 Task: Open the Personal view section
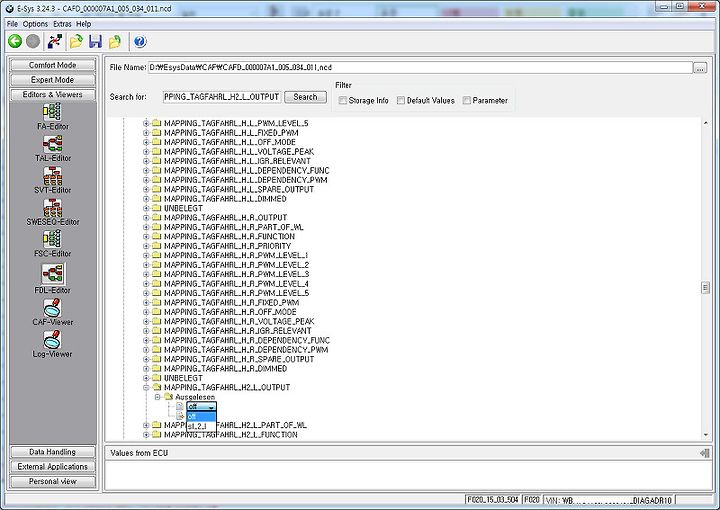52,482
